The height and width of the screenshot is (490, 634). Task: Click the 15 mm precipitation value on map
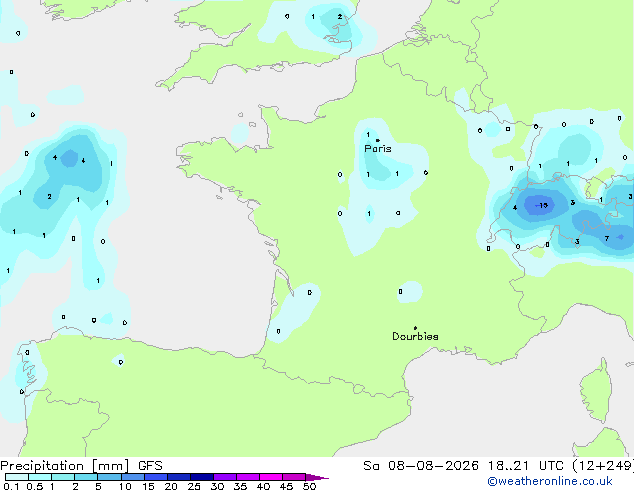[542, 205]
